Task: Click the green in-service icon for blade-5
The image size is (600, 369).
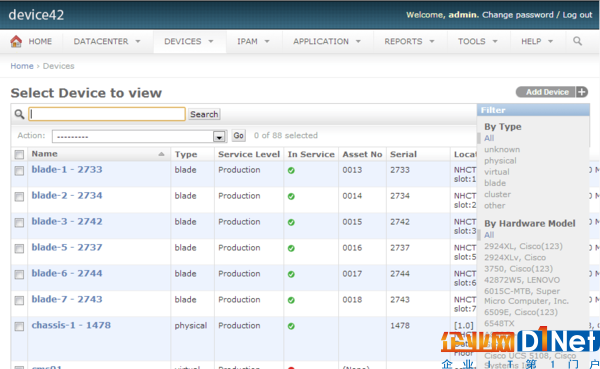Action: coord(291,248)
